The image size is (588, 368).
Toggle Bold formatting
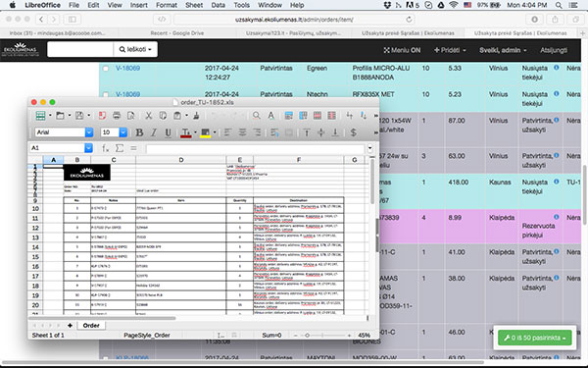coord(139,132)
